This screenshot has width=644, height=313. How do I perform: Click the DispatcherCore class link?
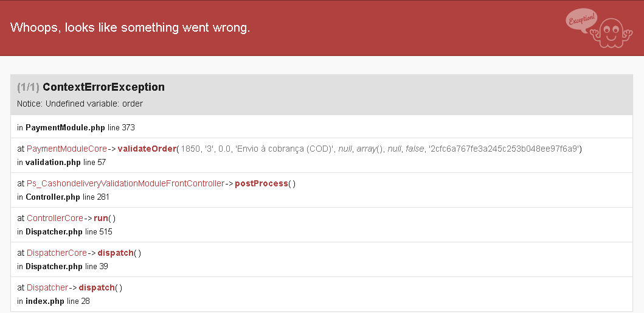(57, 253)
